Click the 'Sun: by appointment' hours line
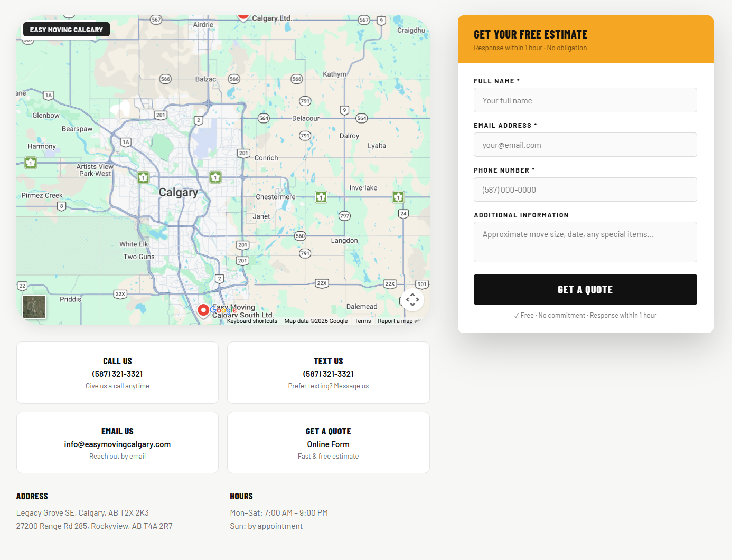This screenshot has height=560, width=732. click(266, 526)
